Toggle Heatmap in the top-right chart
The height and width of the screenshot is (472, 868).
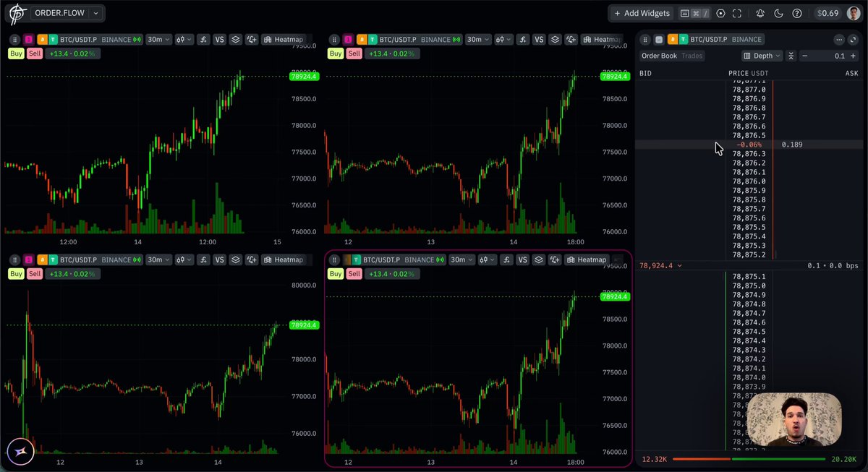click(603, 39)
